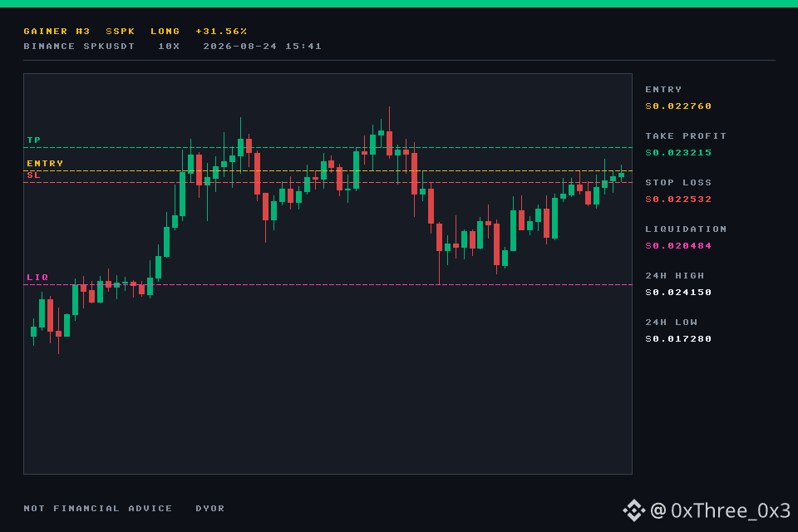
Task: Click the $SPK ticker text
Action: [120, 31]
